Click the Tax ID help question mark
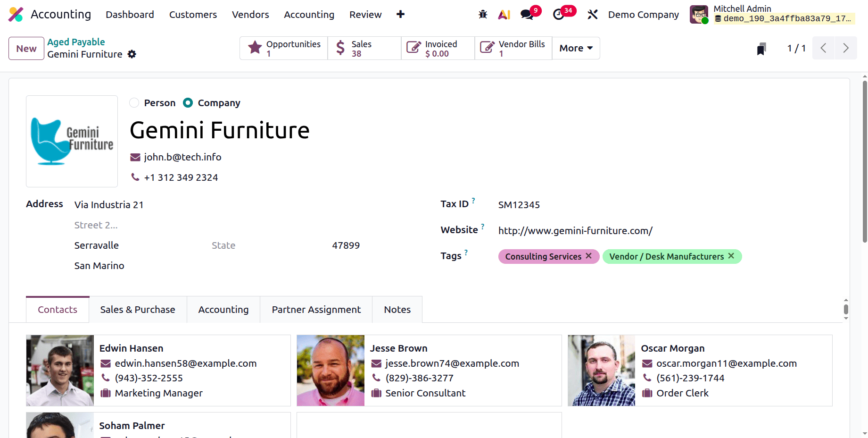Viewport: 868px width, 438px height. [473, 201]
